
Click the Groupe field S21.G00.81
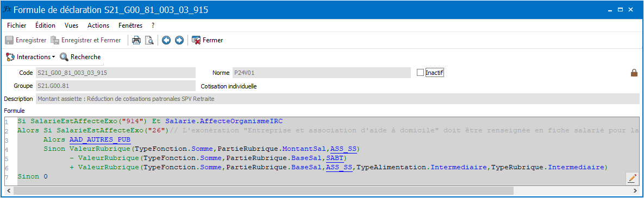(x=115, y=86)
